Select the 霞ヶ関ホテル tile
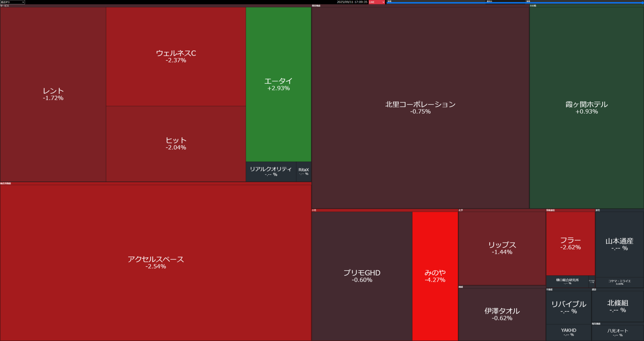The height and width of the screenshot is (341, 644). (587, 108)
